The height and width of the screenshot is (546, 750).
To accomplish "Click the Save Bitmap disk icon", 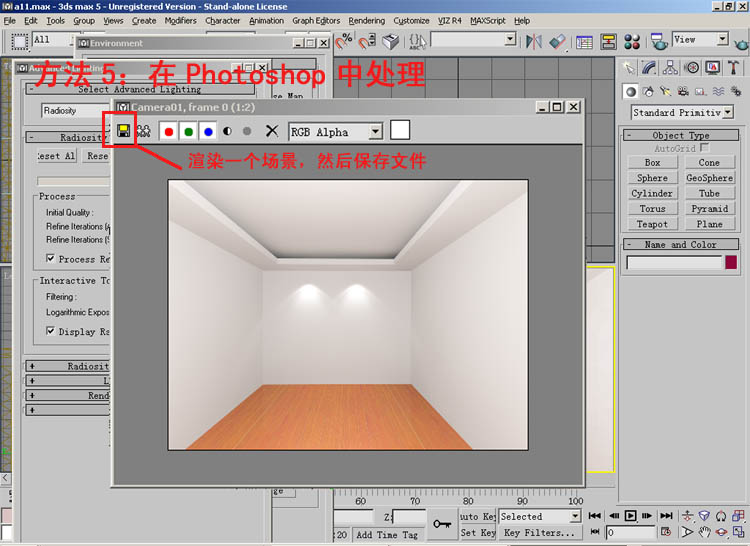I will coord(124,131).
